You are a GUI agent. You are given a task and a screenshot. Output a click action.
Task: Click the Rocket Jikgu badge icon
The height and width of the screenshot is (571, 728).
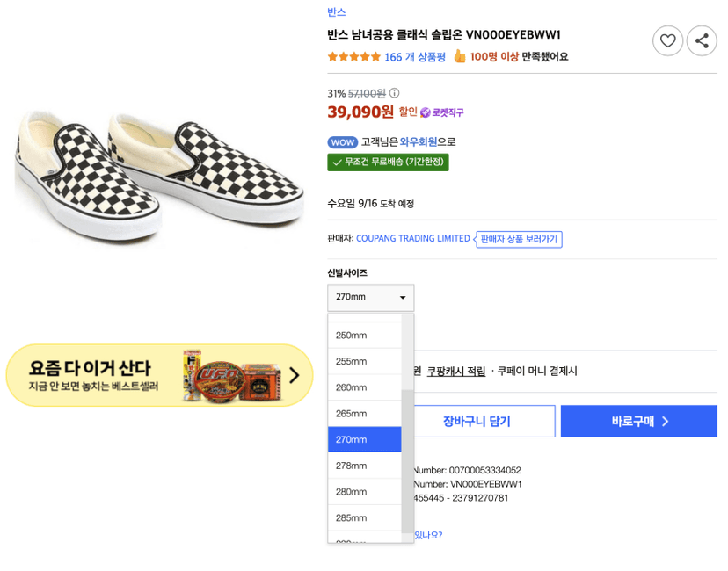[425, 112]
